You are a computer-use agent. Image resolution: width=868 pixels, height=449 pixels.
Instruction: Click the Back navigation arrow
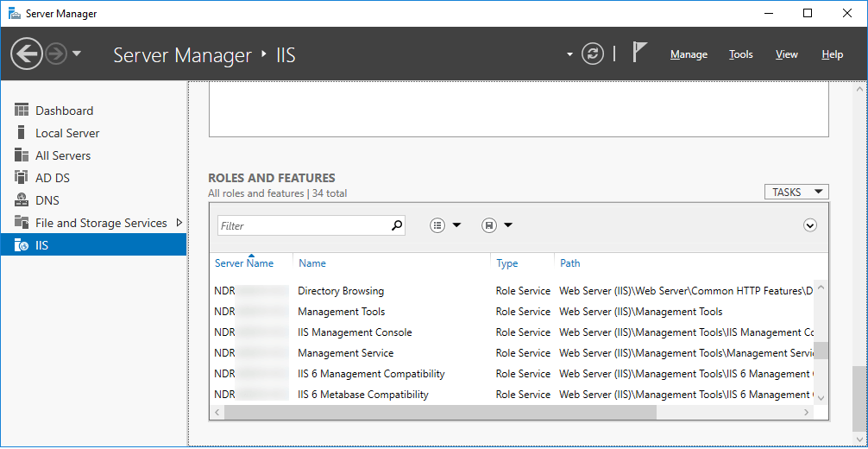[x=26, y=54]
